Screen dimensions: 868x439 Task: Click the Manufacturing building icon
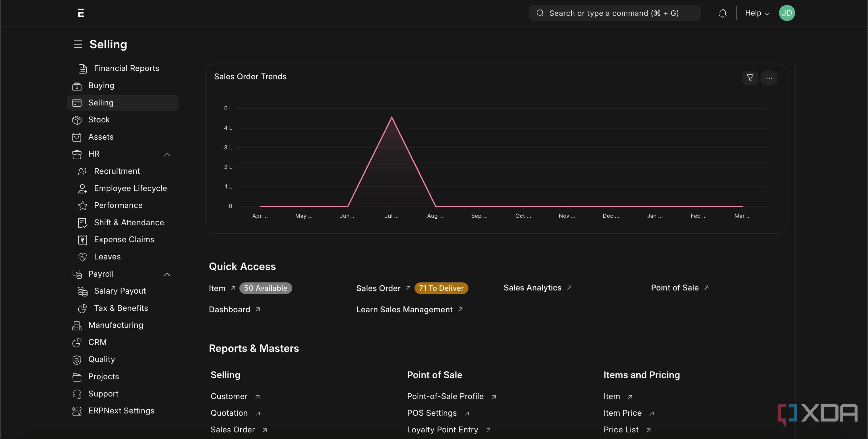(x=77, y=326)
